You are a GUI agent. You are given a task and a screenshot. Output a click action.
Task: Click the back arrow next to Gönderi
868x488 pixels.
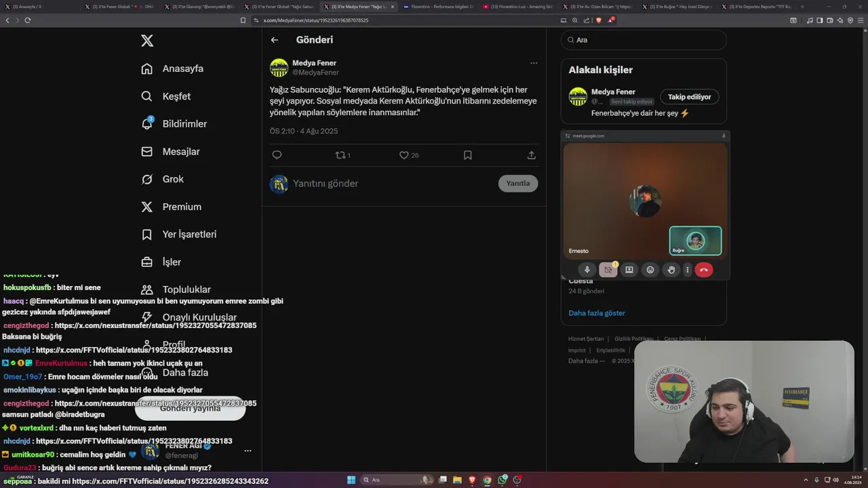[275, 40]
